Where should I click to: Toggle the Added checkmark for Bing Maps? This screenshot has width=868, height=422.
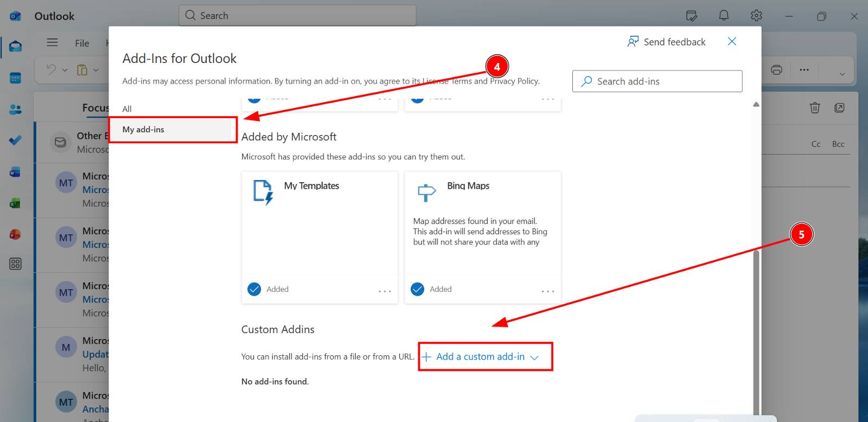(x=417, y=289)
